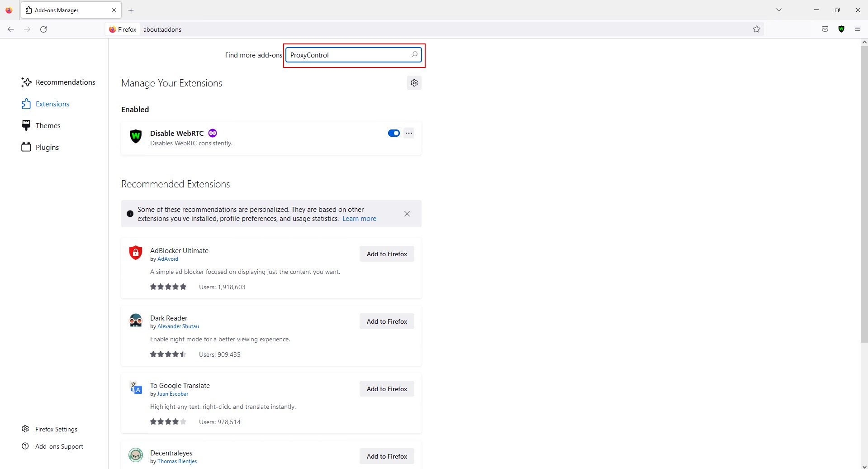The image size is (868, 469).
Task: Click the info icon in recommendations notice
Action: point(130,214)
